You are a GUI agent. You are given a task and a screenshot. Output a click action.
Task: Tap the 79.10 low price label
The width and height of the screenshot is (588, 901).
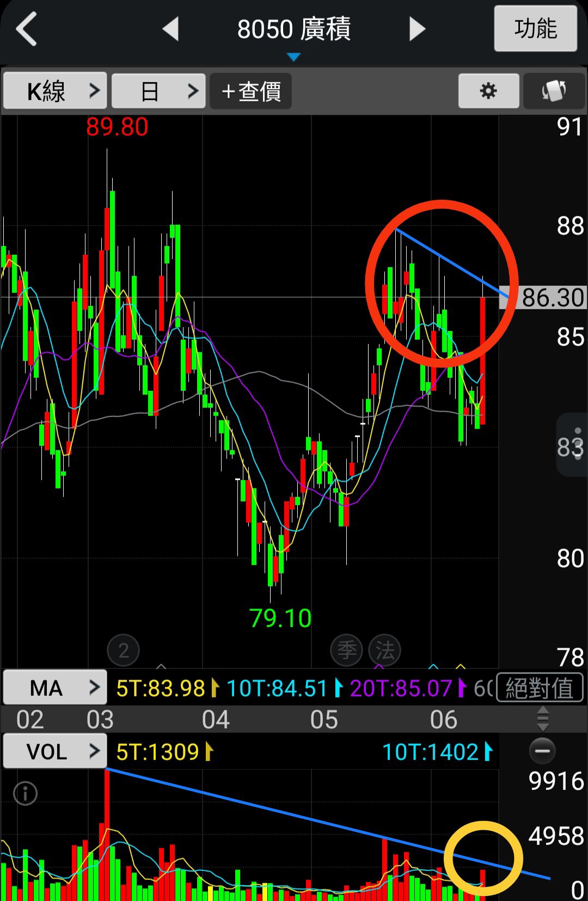[x=280, y=618]
